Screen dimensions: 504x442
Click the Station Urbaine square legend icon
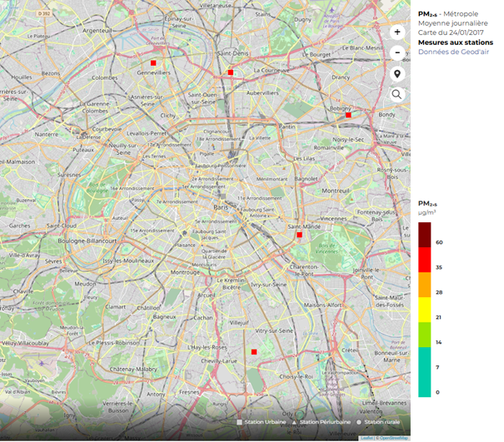coord(239,422)
